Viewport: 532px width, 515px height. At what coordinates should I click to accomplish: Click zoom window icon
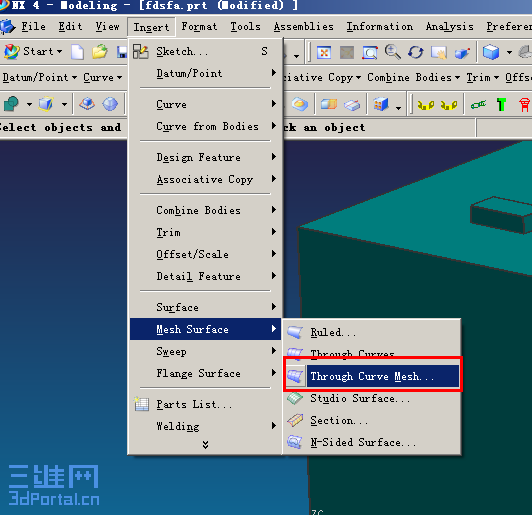(370, 53)
